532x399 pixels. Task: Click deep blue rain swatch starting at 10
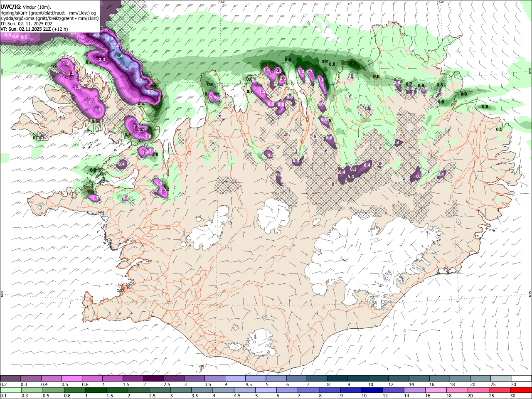click(372, 390)
